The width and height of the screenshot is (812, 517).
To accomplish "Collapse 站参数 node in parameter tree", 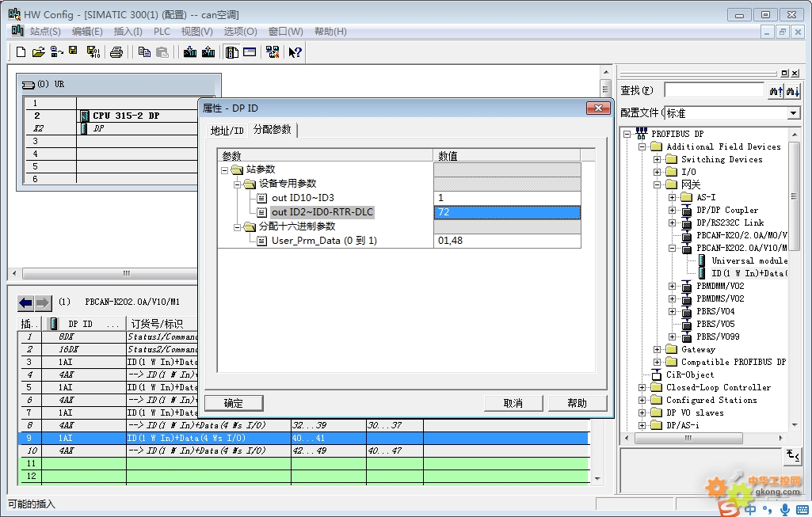I will point(224,169).
